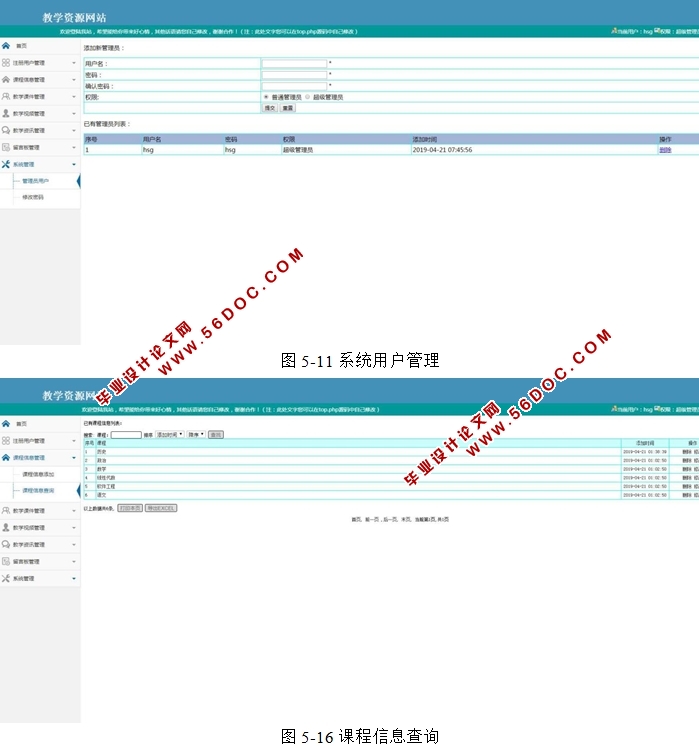Select the 超级管理员 radio button
Image resolution: width=699 pixels, height=749 pixels.
tap(308, 97)
